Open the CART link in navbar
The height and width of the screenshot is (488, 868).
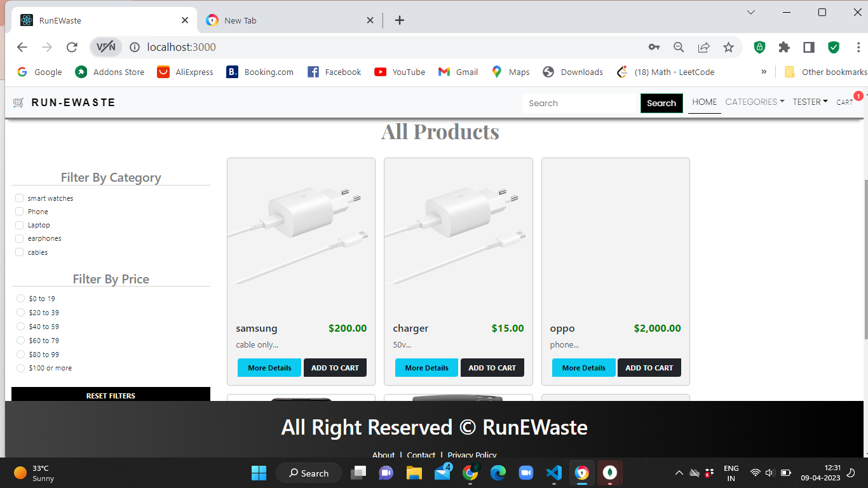845,102
